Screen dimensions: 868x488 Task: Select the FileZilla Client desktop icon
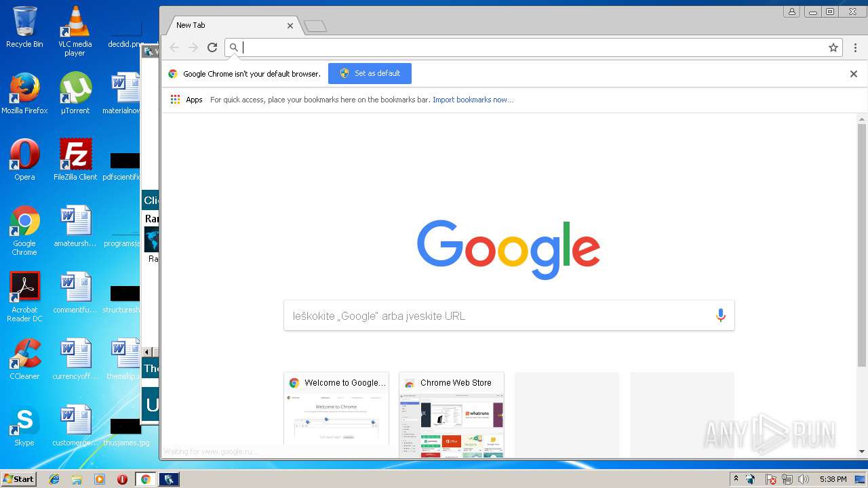(75, 160)
